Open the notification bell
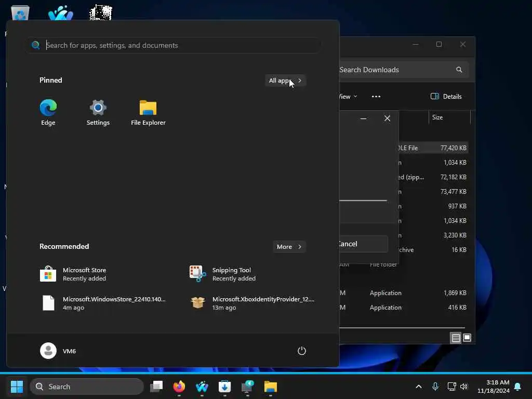Viewport: 532px width, 399px height. pyautogui.click(x=518, y=387)
